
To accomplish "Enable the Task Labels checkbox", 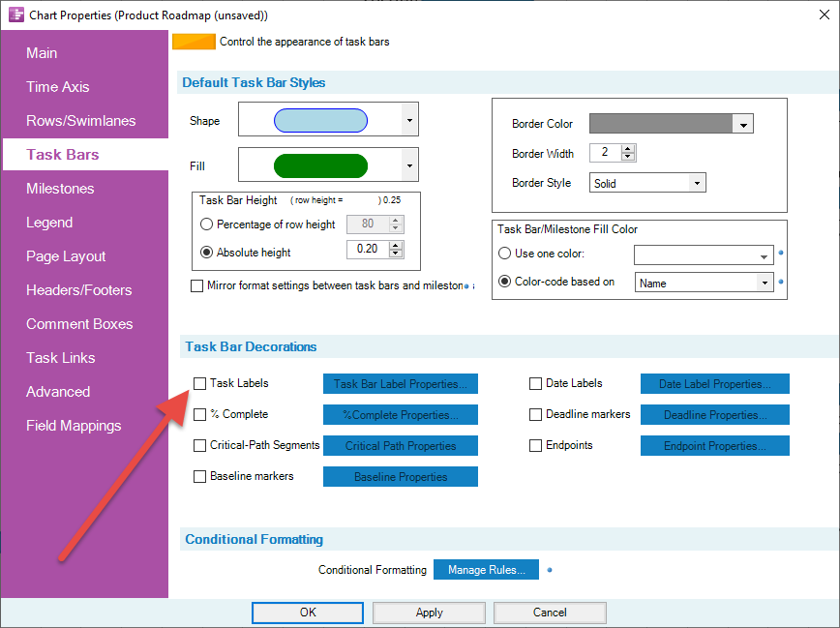I will [x=199, y=383].
